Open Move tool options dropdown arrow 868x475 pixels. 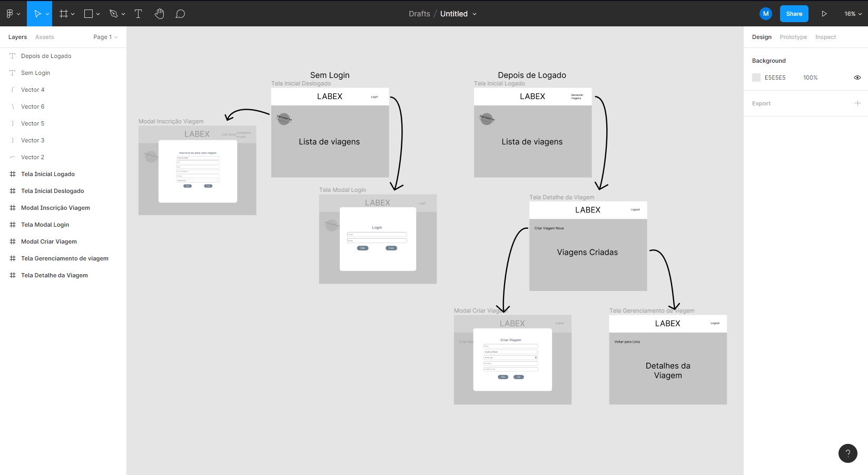point(47,14)
